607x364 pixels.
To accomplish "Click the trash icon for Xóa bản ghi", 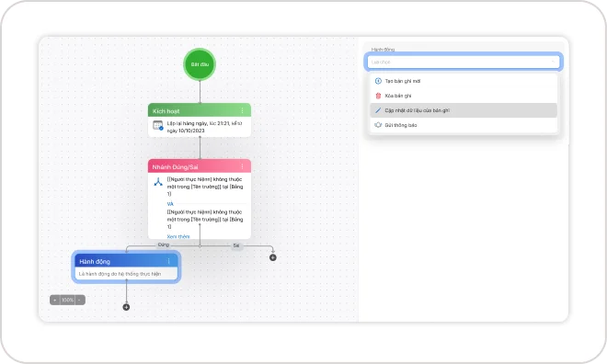I will 378,96.
